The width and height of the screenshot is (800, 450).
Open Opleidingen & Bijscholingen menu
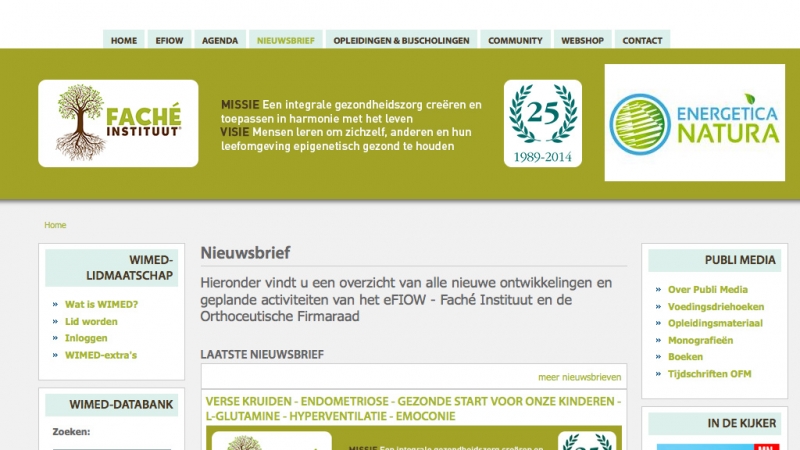point(401,41)
